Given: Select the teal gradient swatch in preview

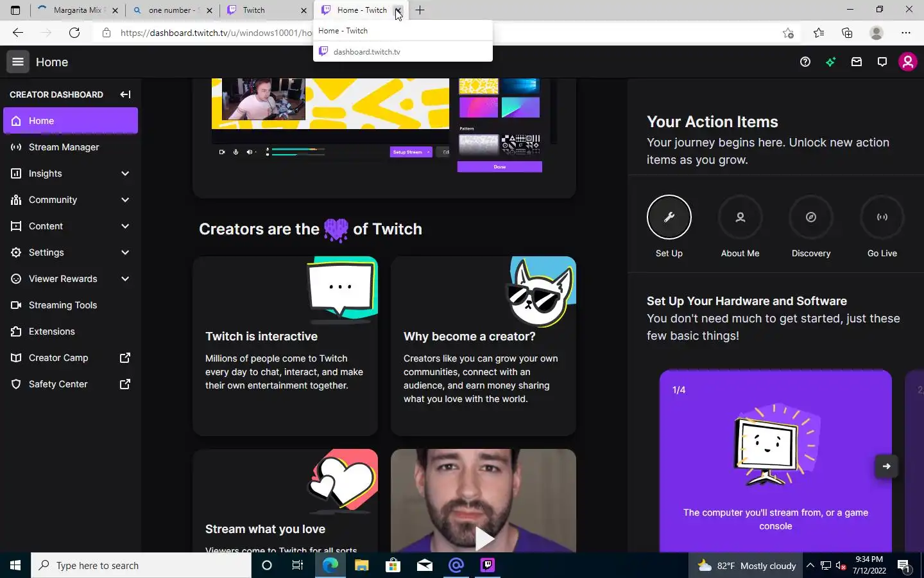Looking at the screenshot, I should tap(520, 107).
